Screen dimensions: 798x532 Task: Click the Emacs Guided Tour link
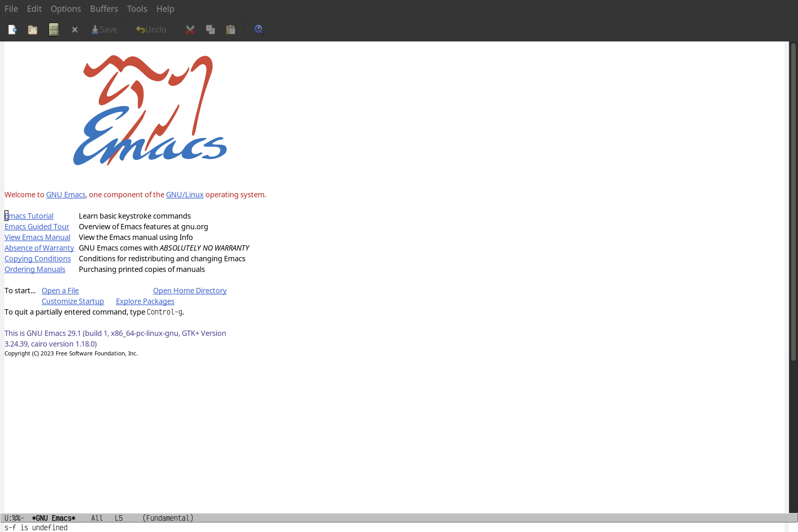37,226
